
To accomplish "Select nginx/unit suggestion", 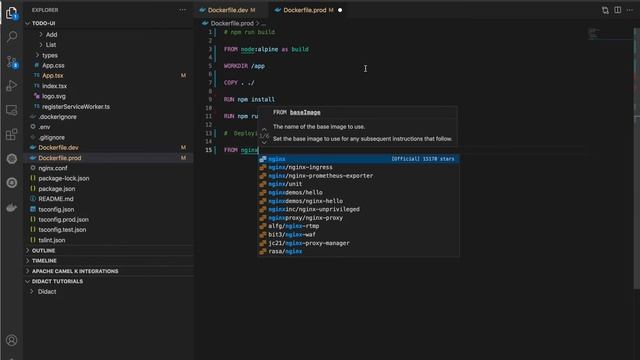I will (358, 184).
